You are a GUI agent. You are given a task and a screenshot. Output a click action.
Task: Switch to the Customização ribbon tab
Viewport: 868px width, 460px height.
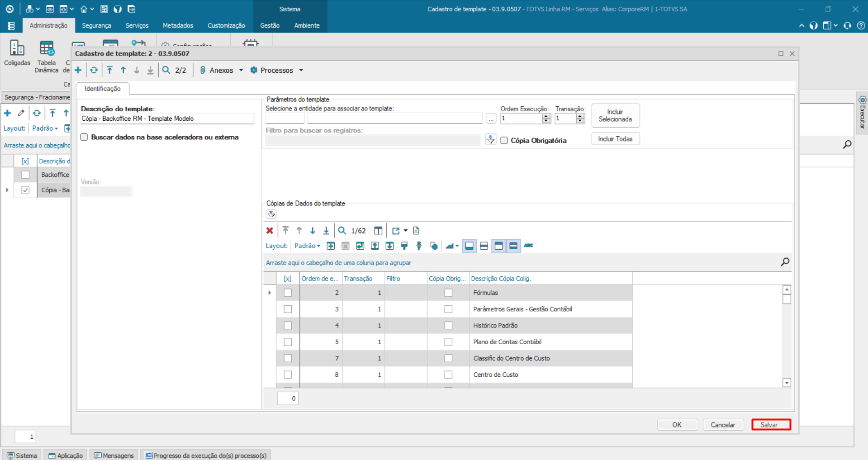tap(226, 26)
